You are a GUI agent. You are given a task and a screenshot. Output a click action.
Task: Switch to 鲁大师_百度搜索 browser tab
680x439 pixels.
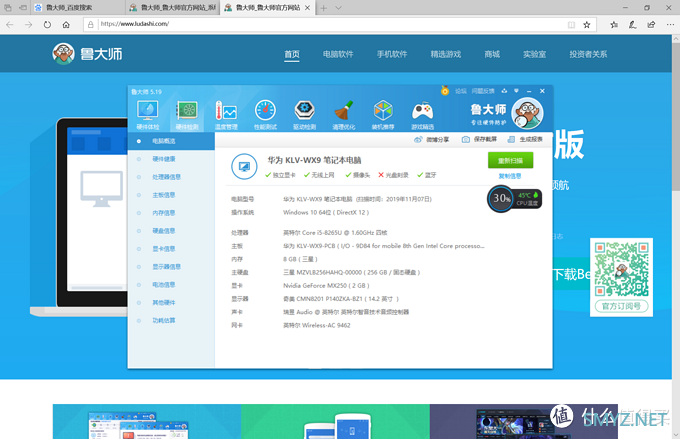(x=77, y=8)
